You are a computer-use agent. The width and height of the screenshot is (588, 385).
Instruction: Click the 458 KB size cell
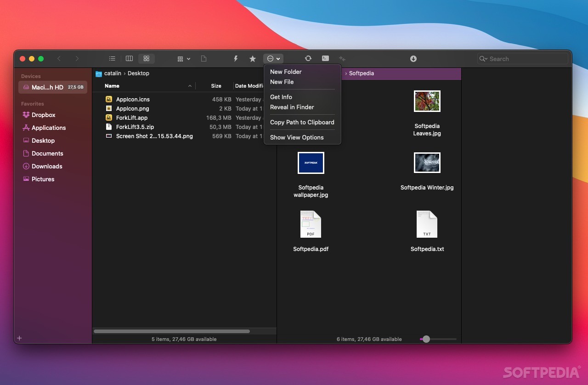pyautogui.click(x=221, y=99)
